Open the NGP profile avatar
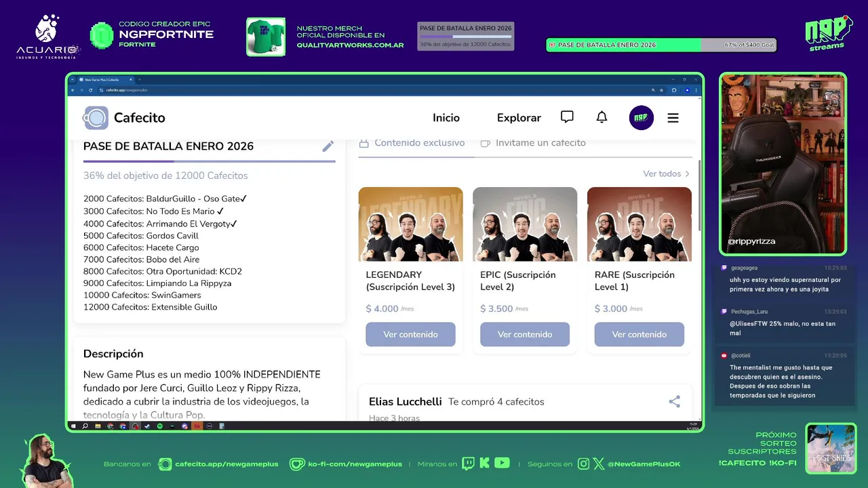This screenshot has width=868, height=488. [x=641, y=118]
